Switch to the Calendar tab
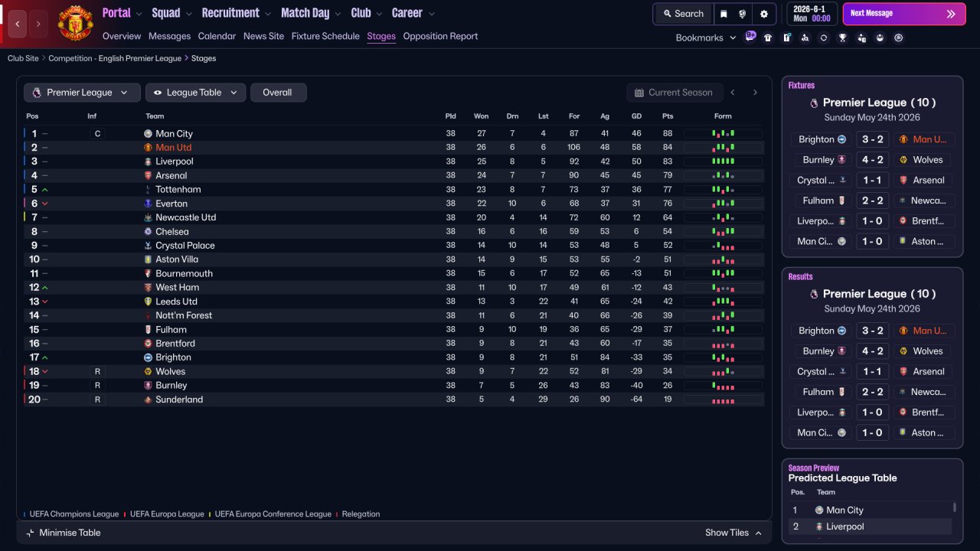The width and height of the screenshot is (980, 551). [217, 36]
